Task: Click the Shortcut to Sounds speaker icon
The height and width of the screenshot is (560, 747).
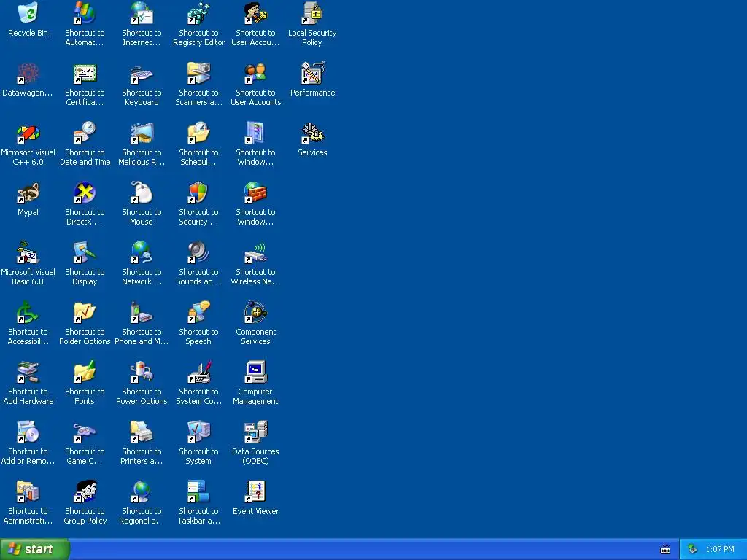Action: point(198,252)
